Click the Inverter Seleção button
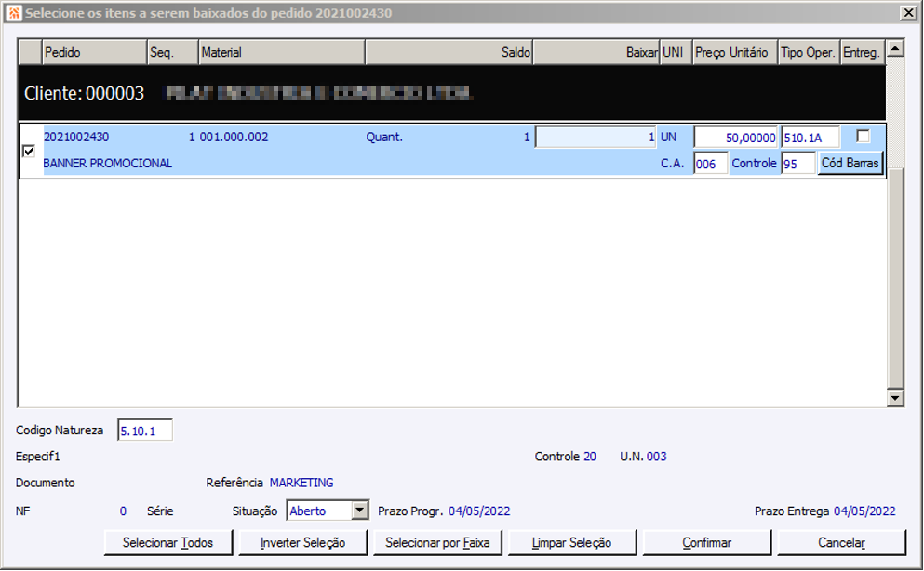Viewport: 924px width, 571px height. pos(303,543)
